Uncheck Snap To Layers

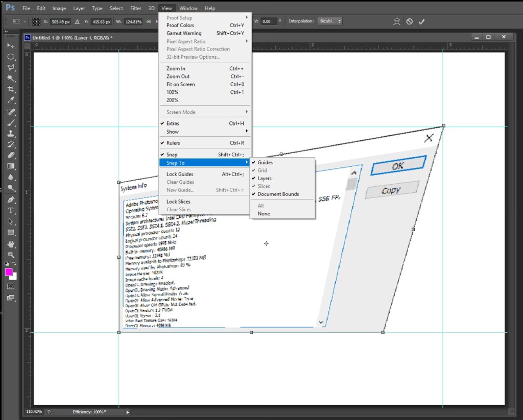[265, 179]
